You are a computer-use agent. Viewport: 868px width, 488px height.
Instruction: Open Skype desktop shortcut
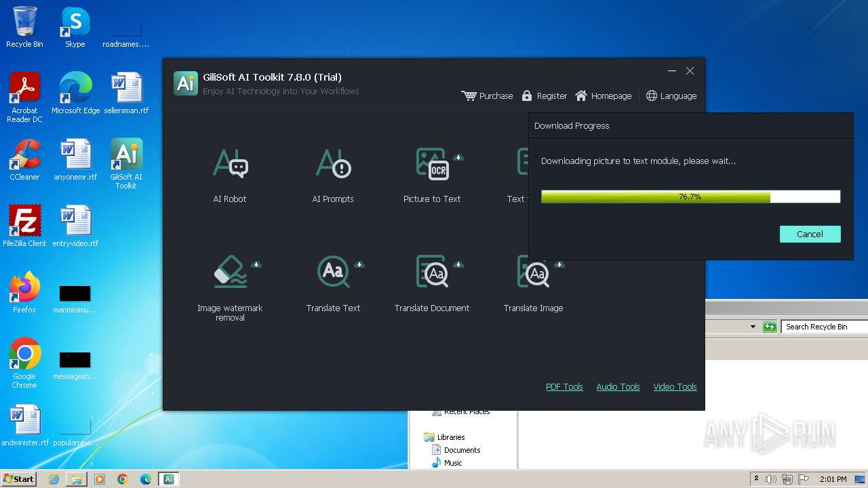click(x=75, y=28)
